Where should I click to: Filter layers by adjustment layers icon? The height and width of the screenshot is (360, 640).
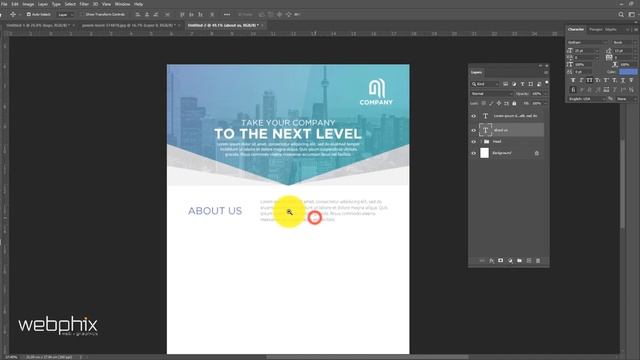[x=514, y=84]
